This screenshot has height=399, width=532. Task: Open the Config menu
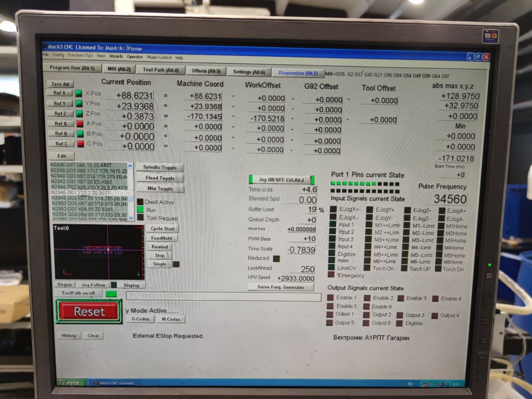pos(58,55)
